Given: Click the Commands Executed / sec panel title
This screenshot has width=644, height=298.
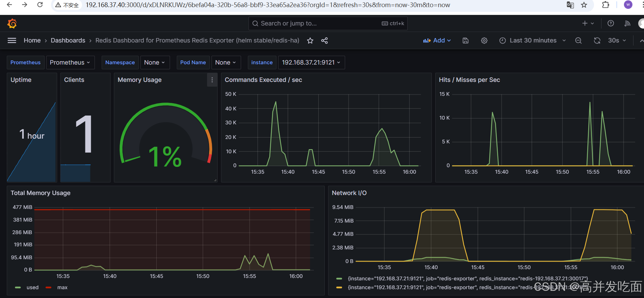Looking at the screenshot, I should pyautogui.click(x=263, y=80).
